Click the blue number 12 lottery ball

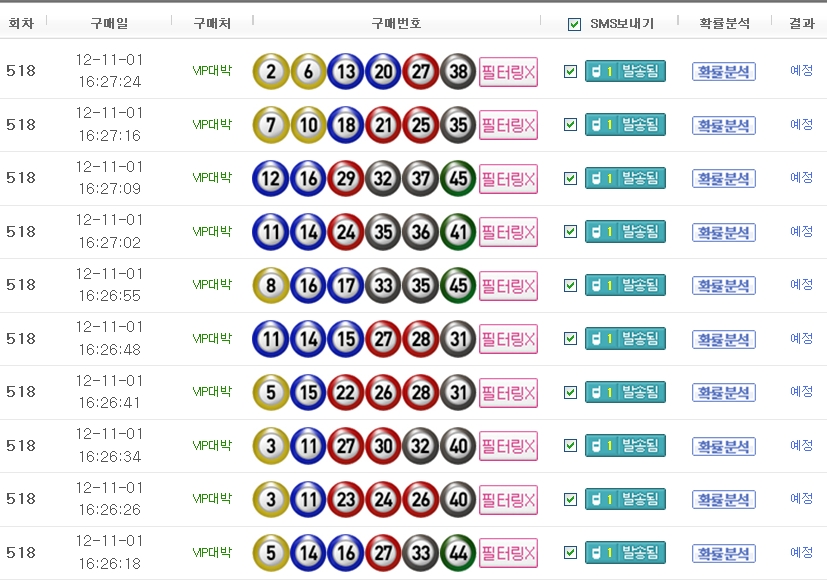(x=271, y=178)
